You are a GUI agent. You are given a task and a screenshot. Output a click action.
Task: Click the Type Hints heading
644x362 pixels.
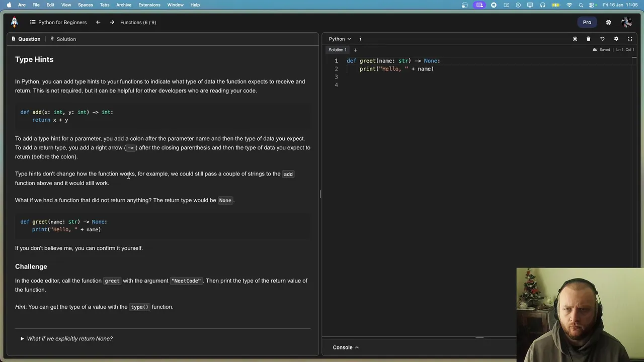pos(34,59)
